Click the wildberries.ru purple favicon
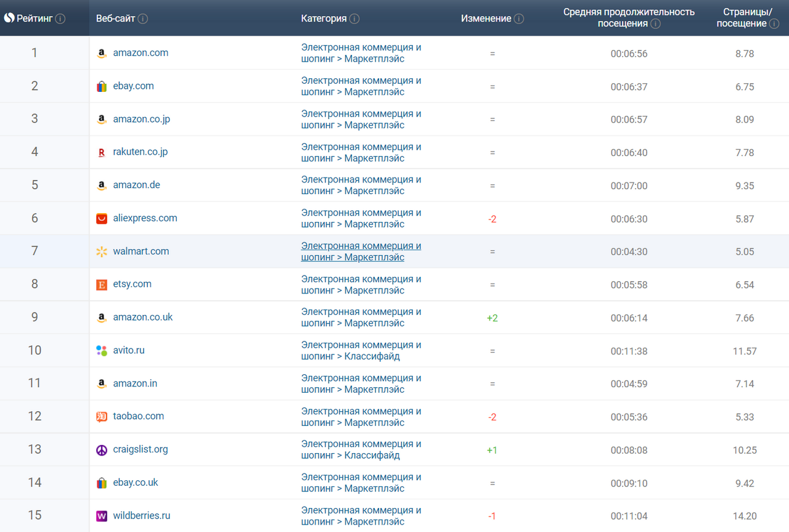Image resolution: width=789 pixels, height=532 pixels. tap(102, 516)
